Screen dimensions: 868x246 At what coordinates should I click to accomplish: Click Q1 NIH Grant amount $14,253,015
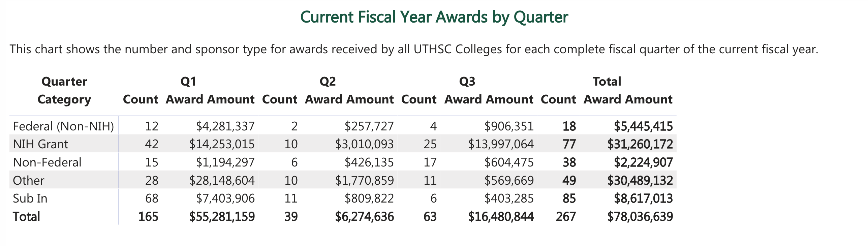pyautogui.click(x=222, y=144)
